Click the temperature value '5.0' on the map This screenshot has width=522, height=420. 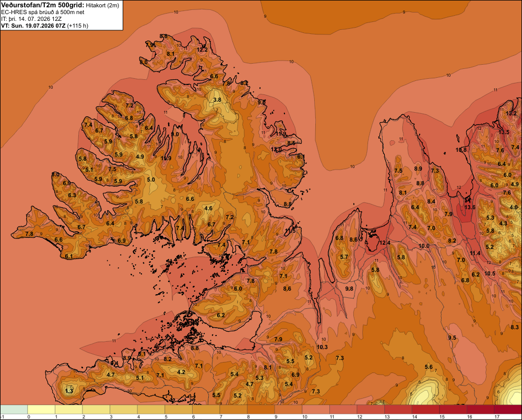[x=151, y=179]
